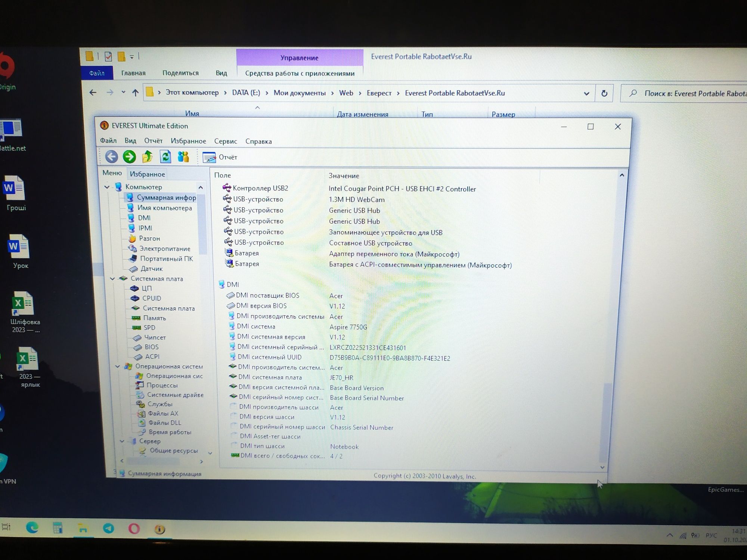Open the Файл tab in Explorer window
Screen dimensions: 747x560
[97, 73]
